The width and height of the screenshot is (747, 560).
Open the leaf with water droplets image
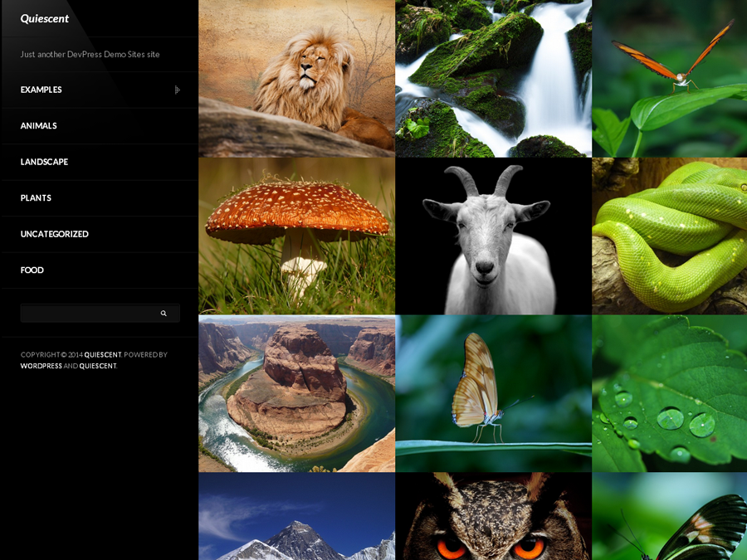(670, 394)
